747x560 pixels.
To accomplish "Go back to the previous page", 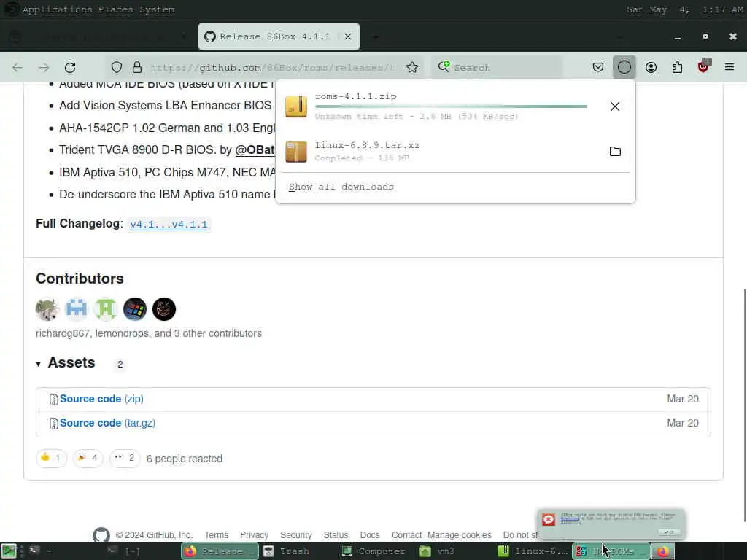I will [18, 68].
